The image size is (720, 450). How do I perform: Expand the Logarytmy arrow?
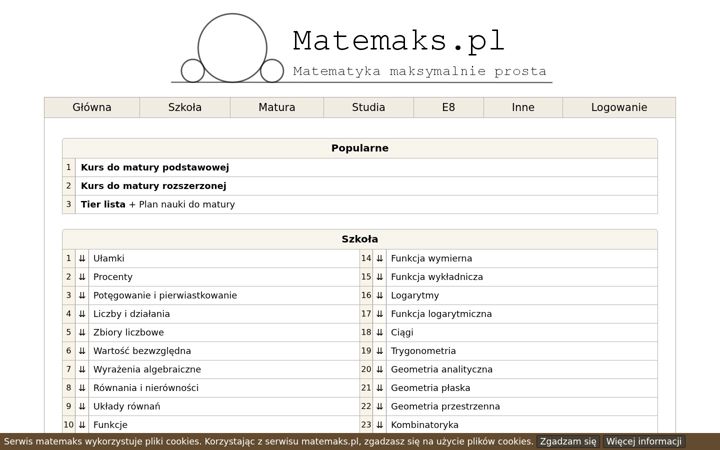[x=379, y=295]
